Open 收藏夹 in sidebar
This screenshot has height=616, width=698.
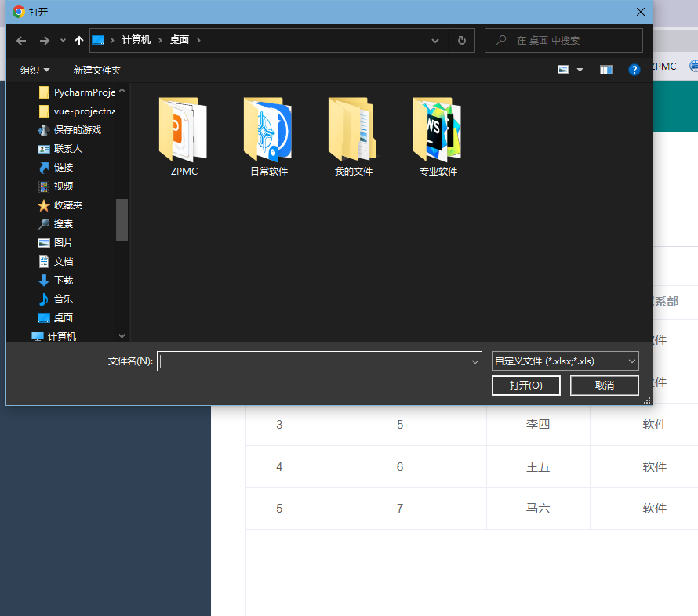pos(60,205)
